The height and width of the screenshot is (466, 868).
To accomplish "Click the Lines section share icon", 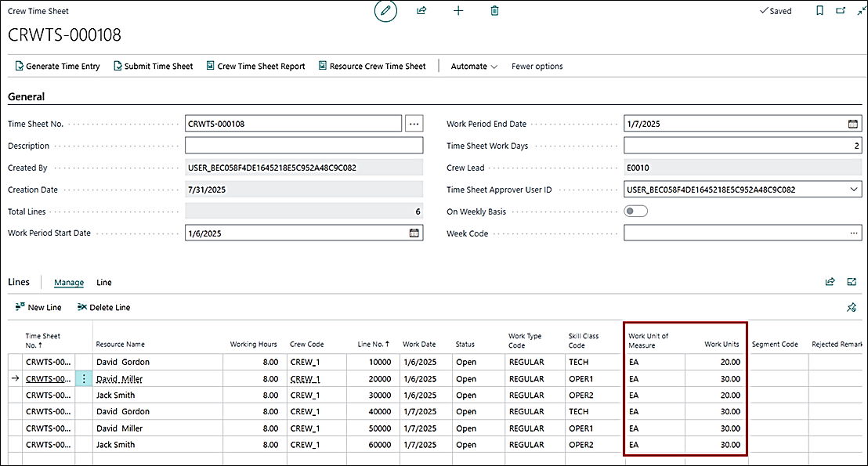I will pos(830,282).
